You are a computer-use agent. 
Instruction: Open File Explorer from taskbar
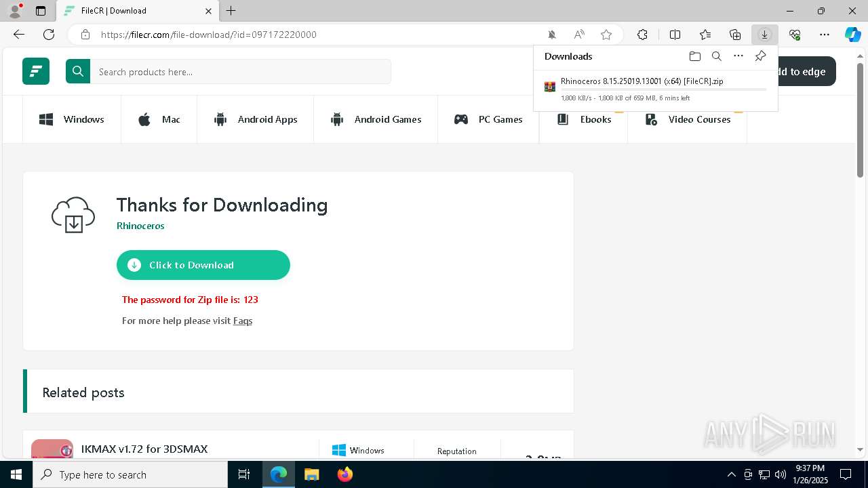(311, 474)
